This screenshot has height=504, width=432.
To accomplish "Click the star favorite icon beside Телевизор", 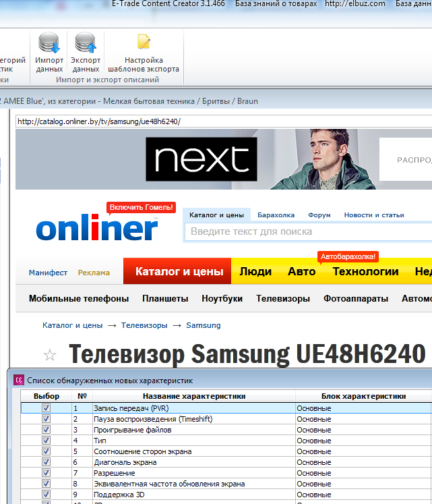I will click(50, 355).
